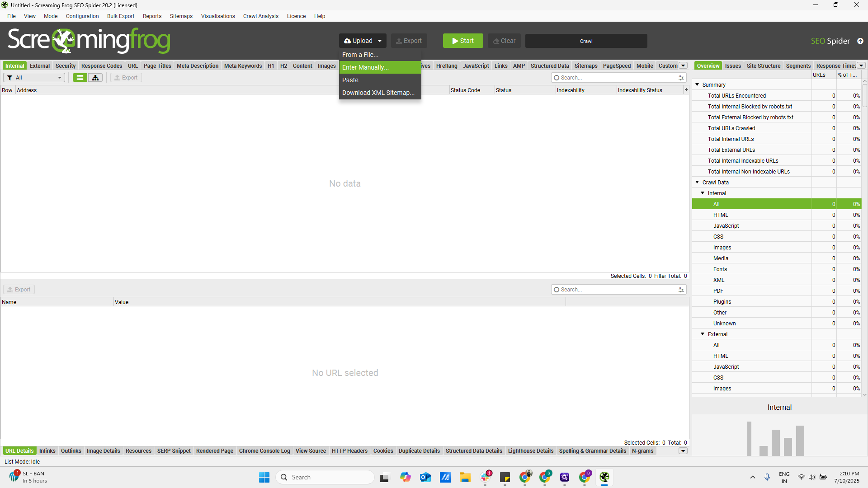Click the Clear button
868x488 pixels.
pos(504,41)
